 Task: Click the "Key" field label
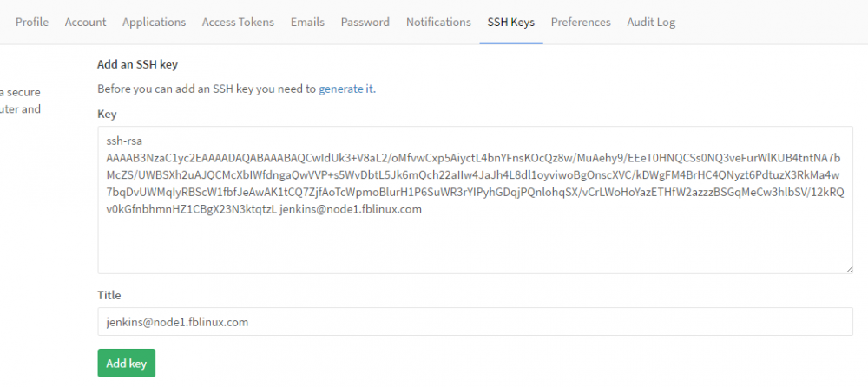click(x=107, y=114)
